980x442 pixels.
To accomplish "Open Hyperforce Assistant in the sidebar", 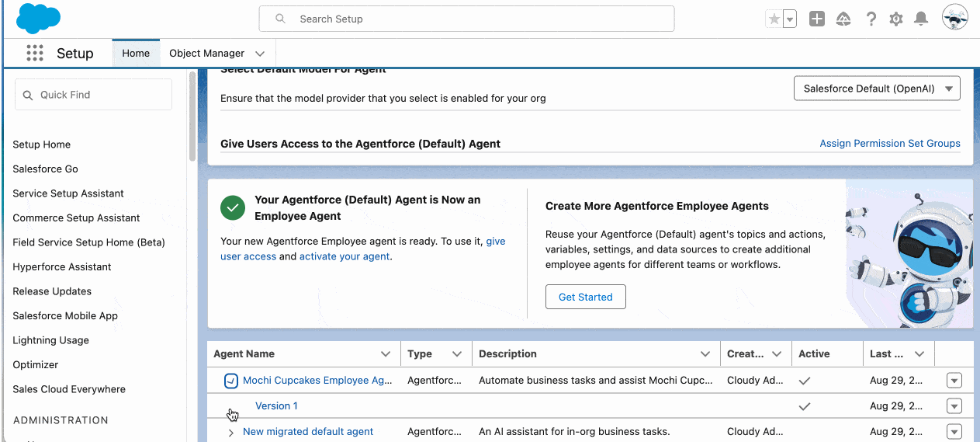I will 62,266.
